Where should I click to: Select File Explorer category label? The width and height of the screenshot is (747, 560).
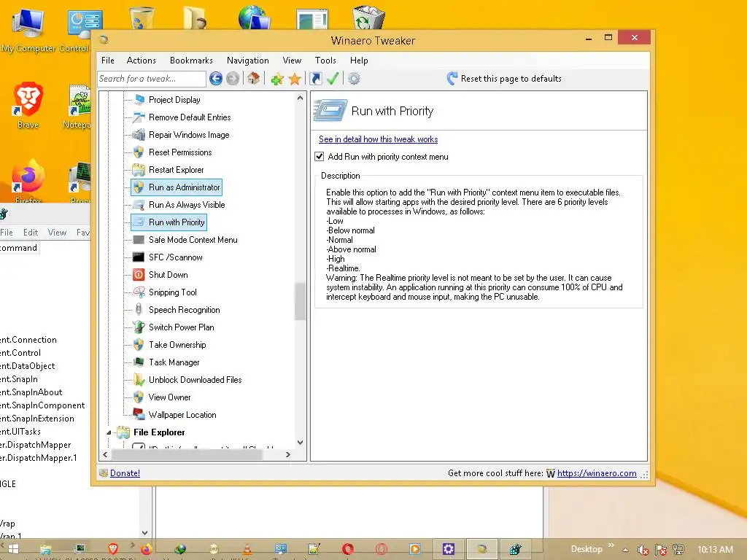click(159, 432)
